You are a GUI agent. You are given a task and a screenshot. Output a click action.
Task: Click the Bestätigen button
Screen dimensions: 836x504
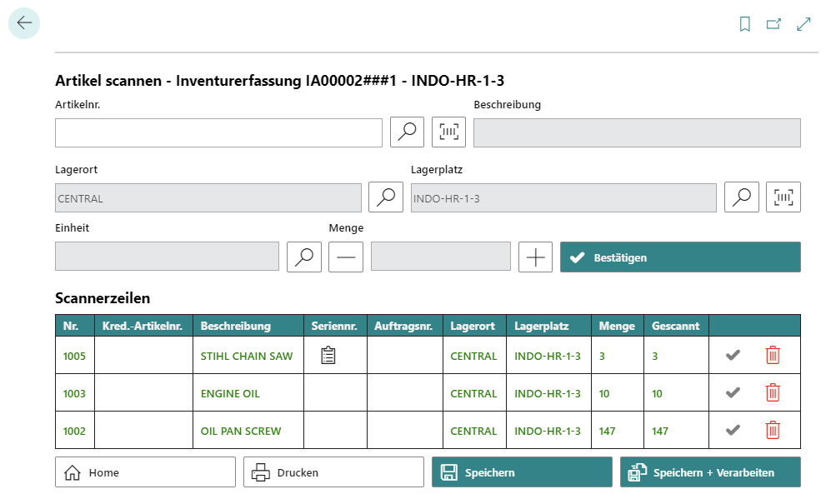[x=680, y=257]
